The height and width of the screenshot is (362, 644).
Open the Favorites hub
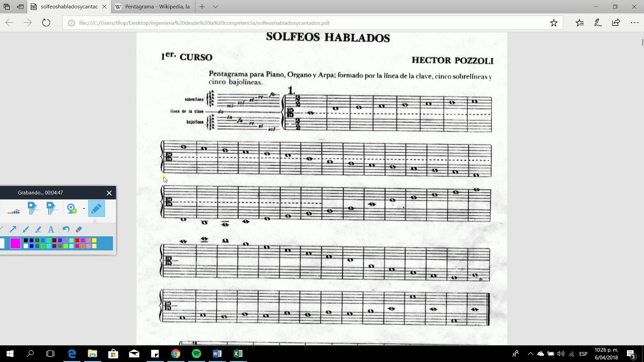pyautogui.click(x=580, y=23)
